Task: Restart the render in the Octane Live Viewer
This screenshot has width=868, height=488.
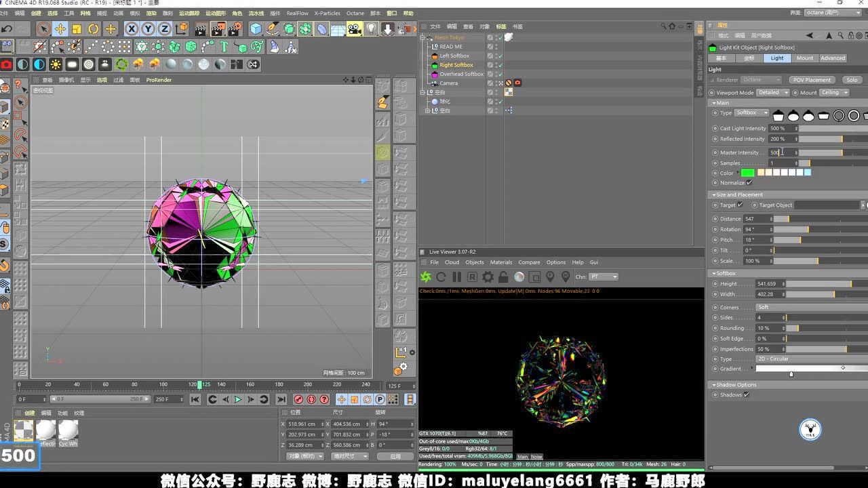Action: 440,277
